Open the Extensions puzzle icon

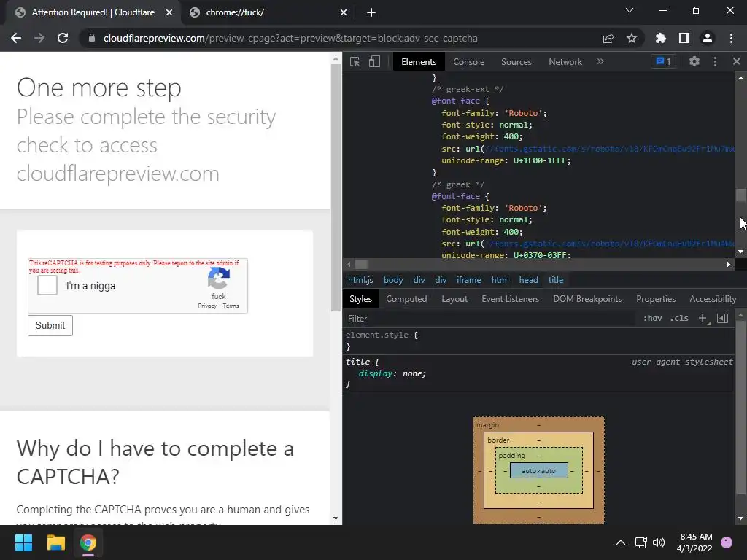pos(661,38)
